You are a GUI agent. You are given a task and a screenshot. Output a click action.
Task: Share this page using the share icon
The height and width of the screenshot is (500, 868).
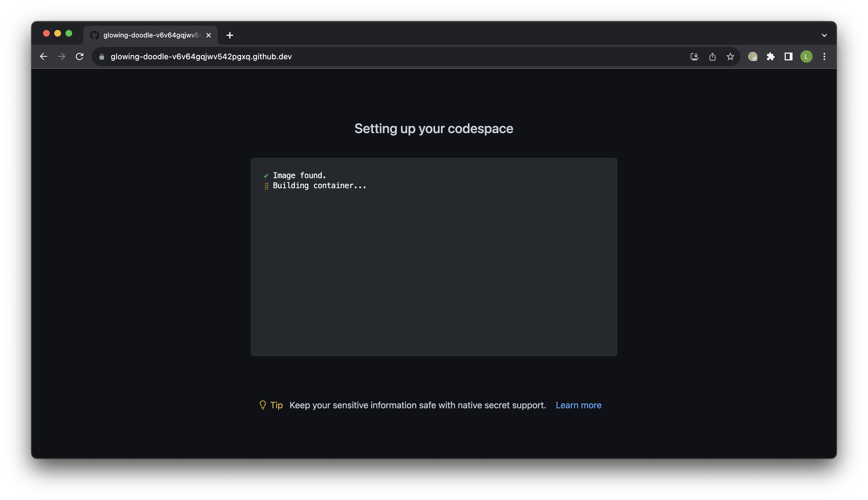pos(712,57)
